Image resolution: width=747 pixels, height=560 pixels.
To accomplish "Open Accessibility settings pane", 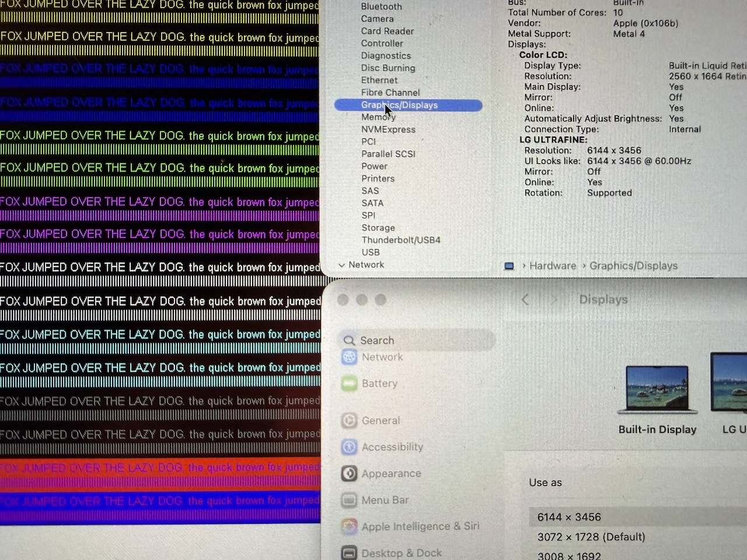I will [x=392, y=447].
